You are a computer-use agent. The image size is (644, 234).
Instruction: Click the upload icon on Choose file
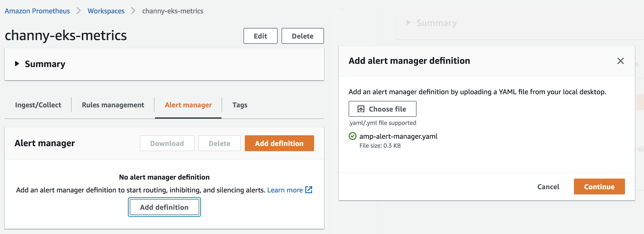click(x=360, y=109)
